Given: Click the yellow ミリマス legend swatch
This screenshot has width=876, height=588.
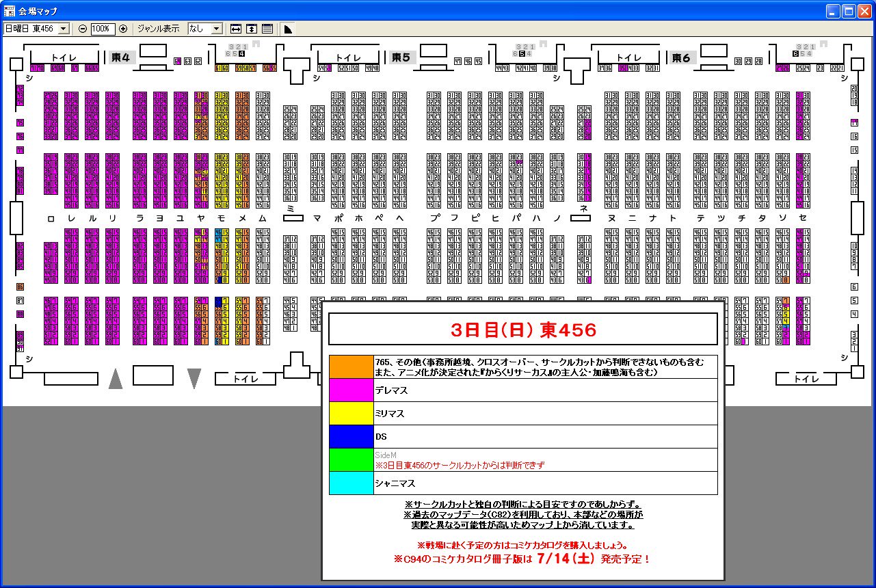Looking at the screenshot, I should [351, 413].
